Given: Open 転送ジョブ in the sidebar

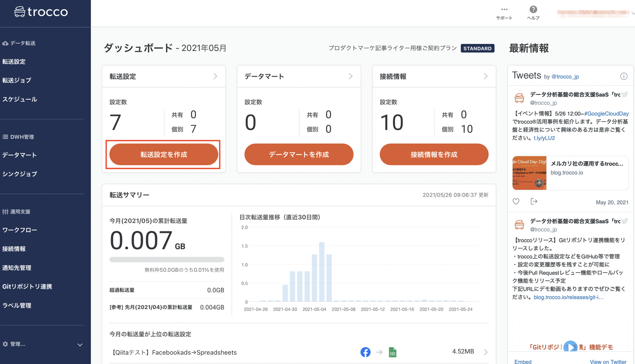Looking at the screenshot, I should pyautogui.click(x=17, y=80).
